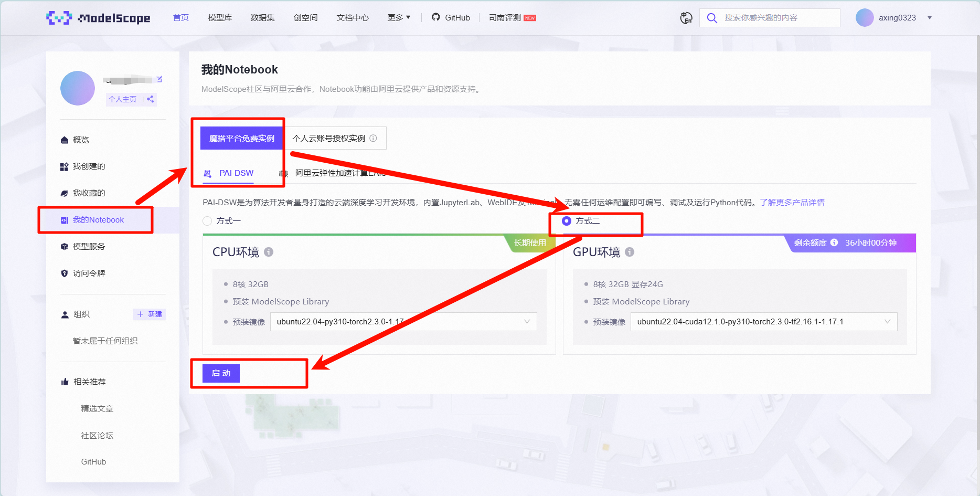Open 个人主页 link

(x=122, y=99)
